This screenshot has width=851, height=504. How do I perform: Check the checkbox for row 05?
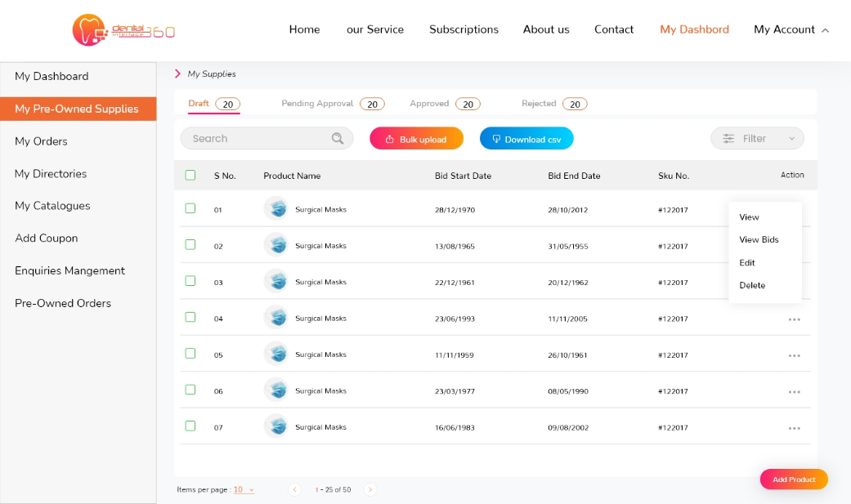[190, 354]
